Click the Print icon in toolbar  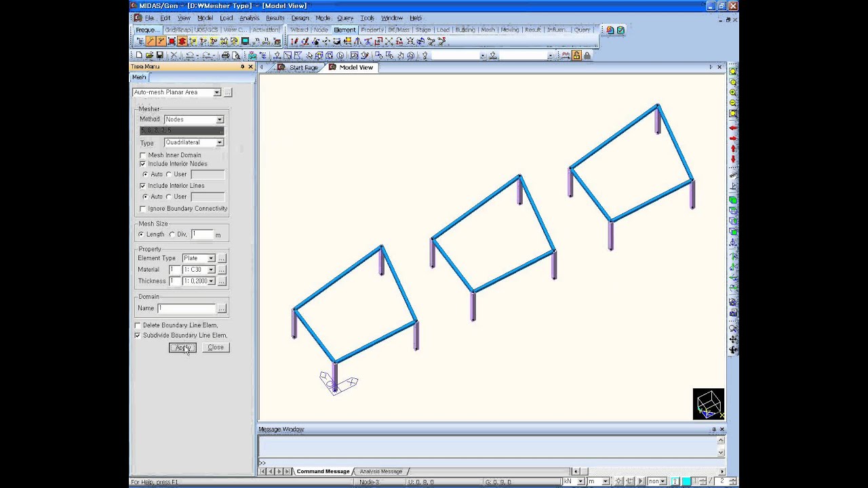pyautogui.click(x=226, y=56)
